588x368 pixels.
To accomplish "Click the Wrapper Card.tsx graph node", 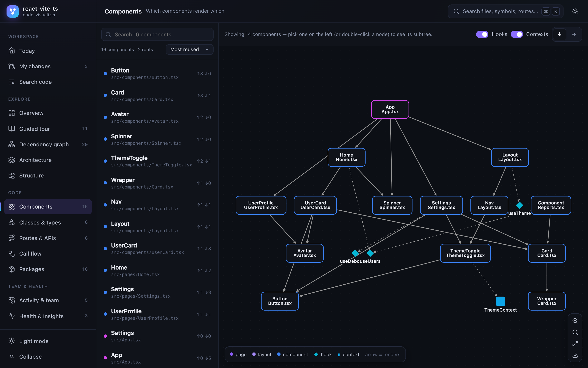I will pyautogui.click(x=547, y=301).
